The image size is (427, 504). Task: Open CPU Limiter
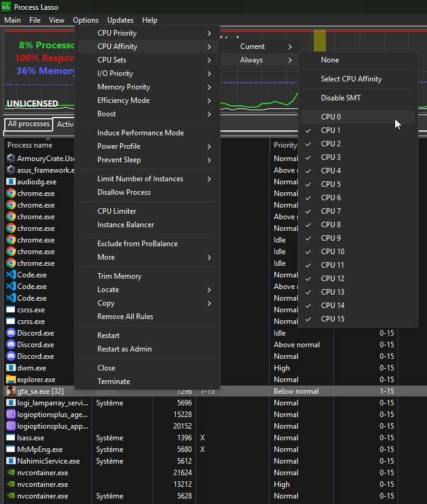click(x=147, y=211)
